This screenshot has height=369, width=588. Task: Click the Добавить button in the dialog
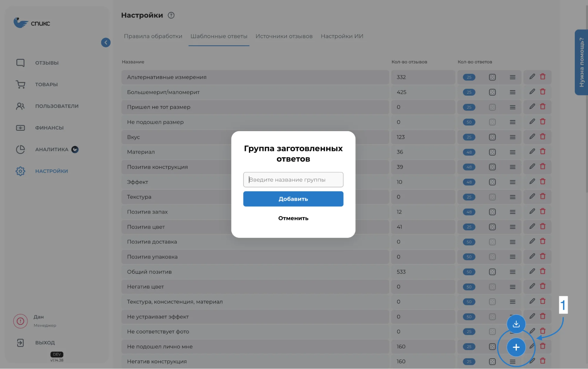(x=293, y=199)
